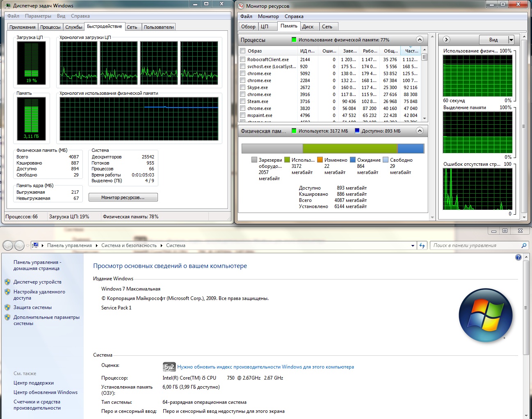Open the Справка menu in Resource Monitor
Screen dimensions: 532x419
(294, 16)
